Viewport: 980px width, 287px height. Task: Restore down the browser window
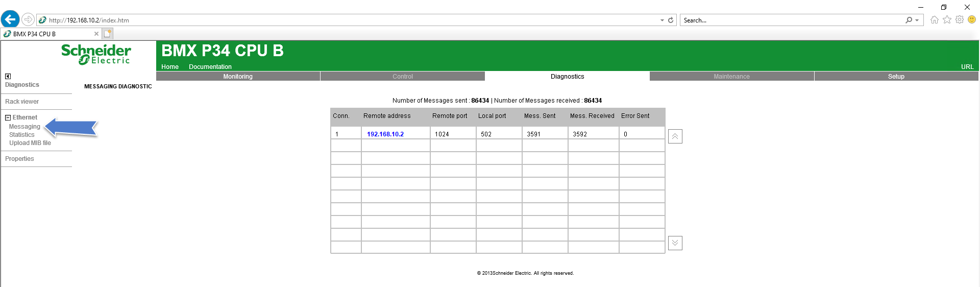(x=944, y=7)
